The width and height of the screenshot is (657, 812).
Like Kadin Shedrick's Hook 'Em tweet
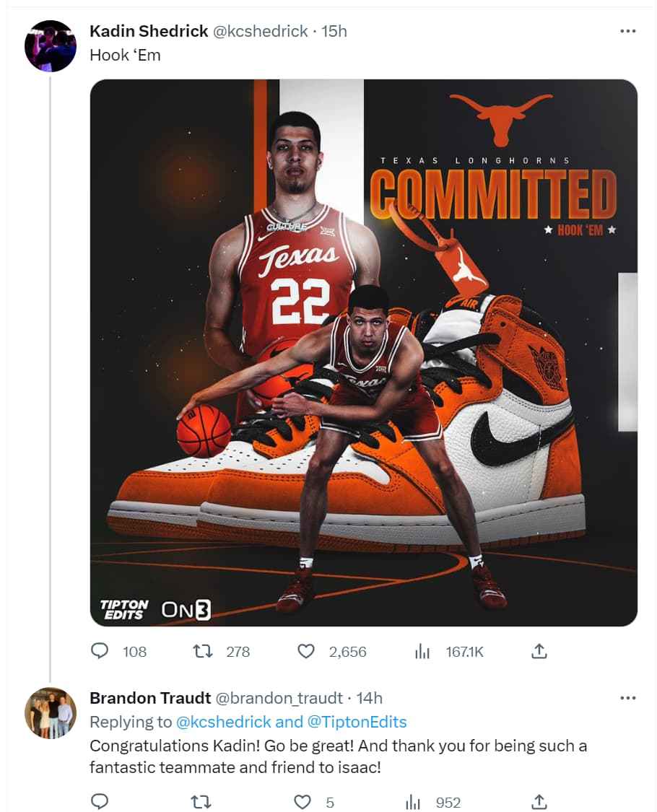tap(307, 651)
